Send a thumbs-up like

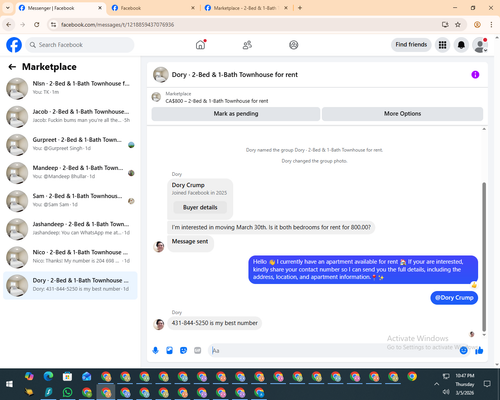[x=479, y=350]
